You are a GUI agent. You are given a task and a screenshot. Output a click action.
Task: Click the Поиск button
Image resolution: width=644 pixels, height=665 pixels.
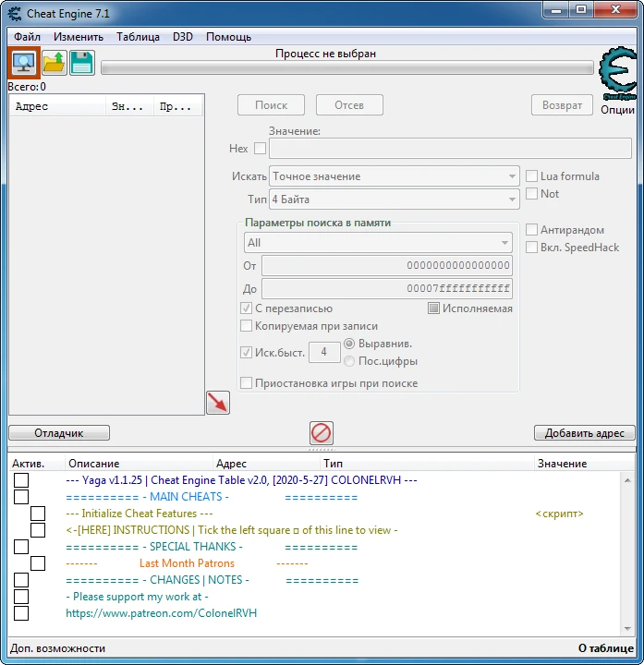point(271,104)
